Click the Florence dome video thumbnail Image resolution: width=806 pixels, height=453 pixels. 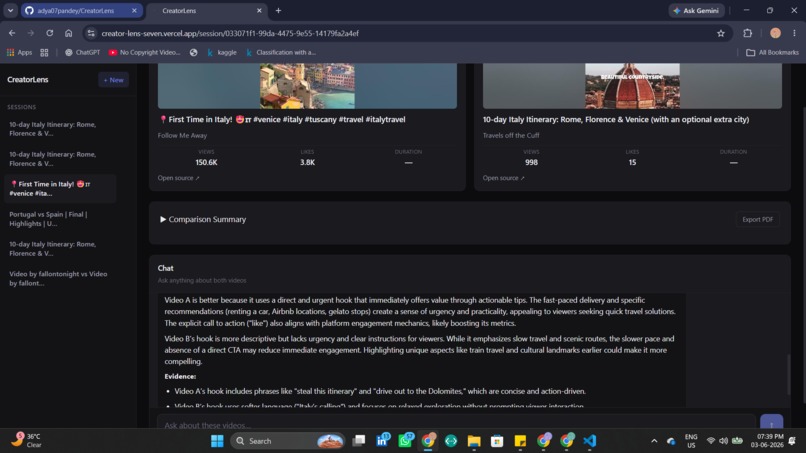(632, 86)
